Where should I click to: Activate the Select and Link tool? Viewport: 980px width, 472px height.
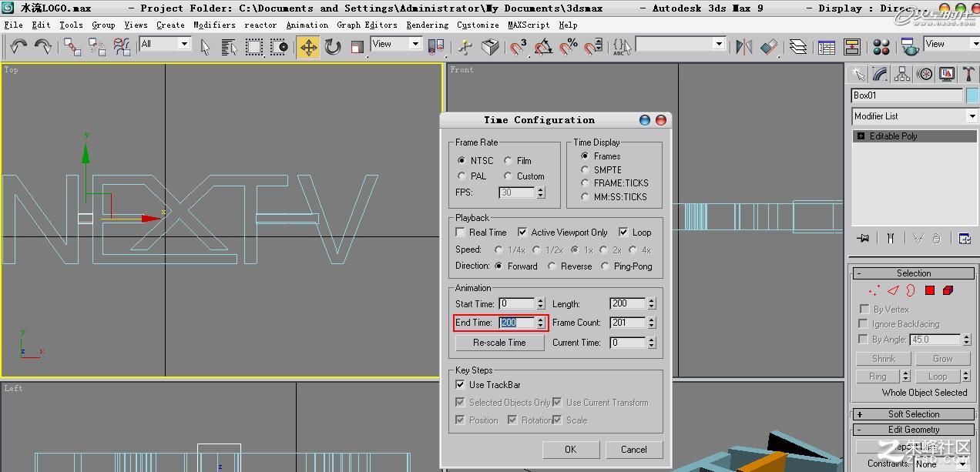(x=72, y=47)
